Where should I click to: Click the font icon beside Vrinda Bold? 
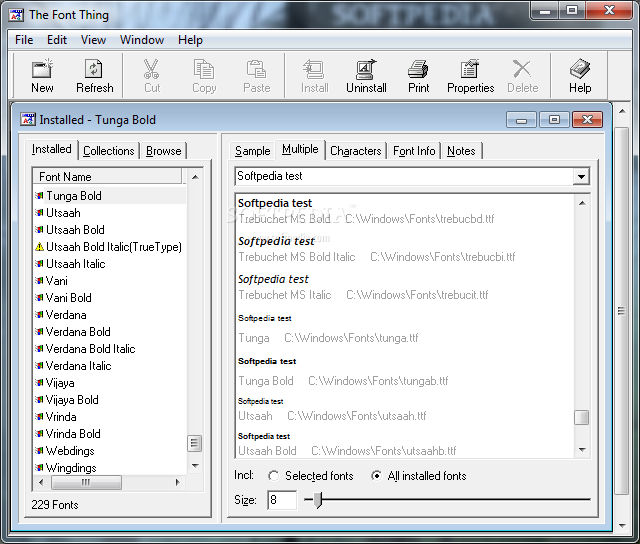pyautogui.click(x=39, y=434)
